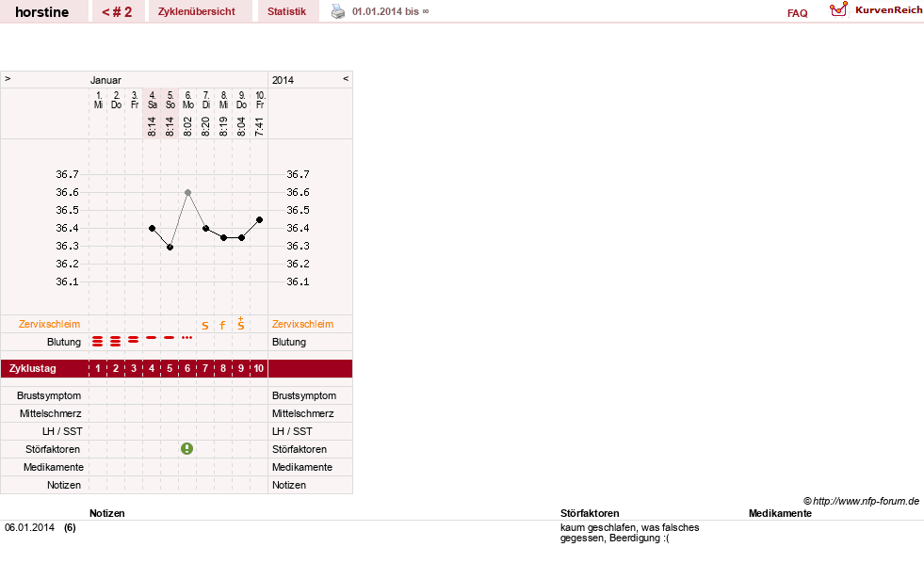
Task: Click the Zyklustag row label
Action: click(x=32, y=369)
